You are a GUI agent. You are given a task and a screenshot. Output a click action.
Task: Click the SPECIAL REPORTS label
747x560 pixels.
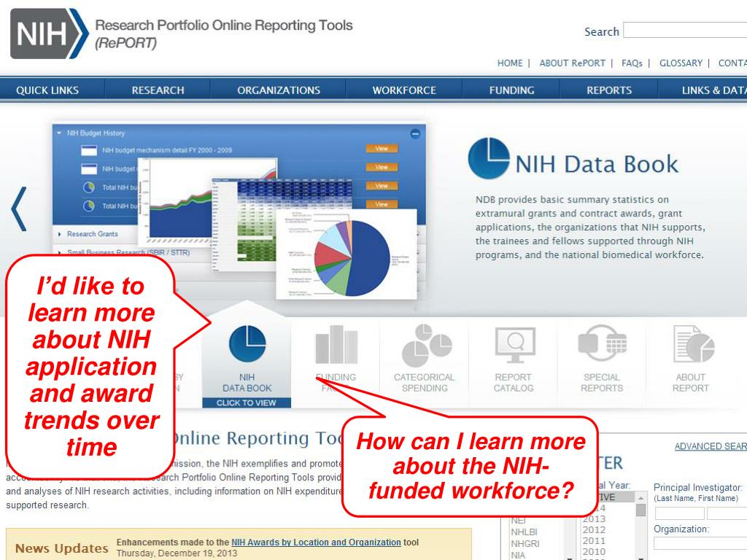tap(602, 382)
